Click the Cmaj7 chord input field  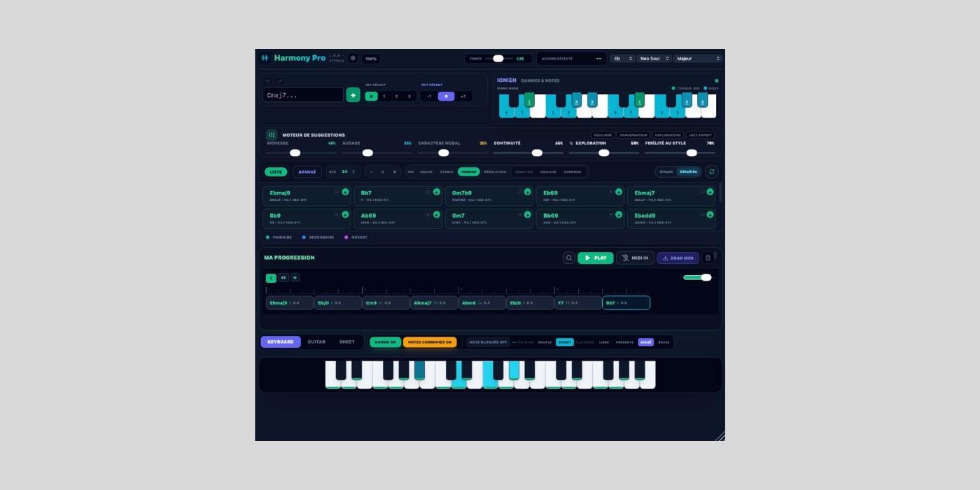(x=303, y=95)
